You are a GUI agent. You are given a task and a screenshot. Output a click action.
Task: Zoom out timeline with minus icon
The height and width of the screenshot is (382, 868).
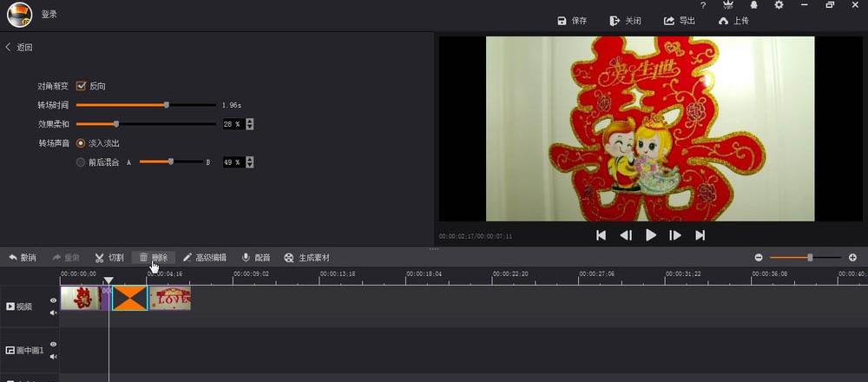pos(759,258)
